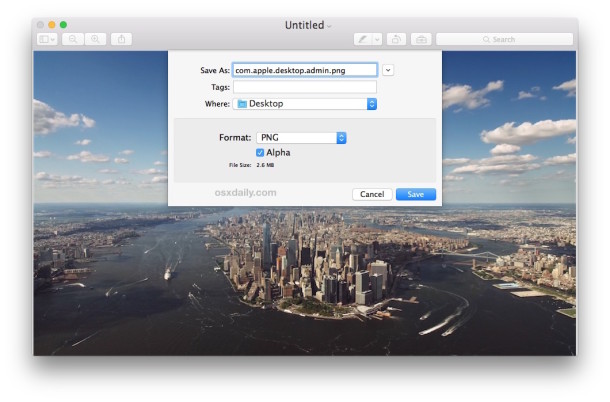Open the Markup Toolbox toolbar icon
The width and height of the screenshot is (610, 402).
(x=421, y=39)
